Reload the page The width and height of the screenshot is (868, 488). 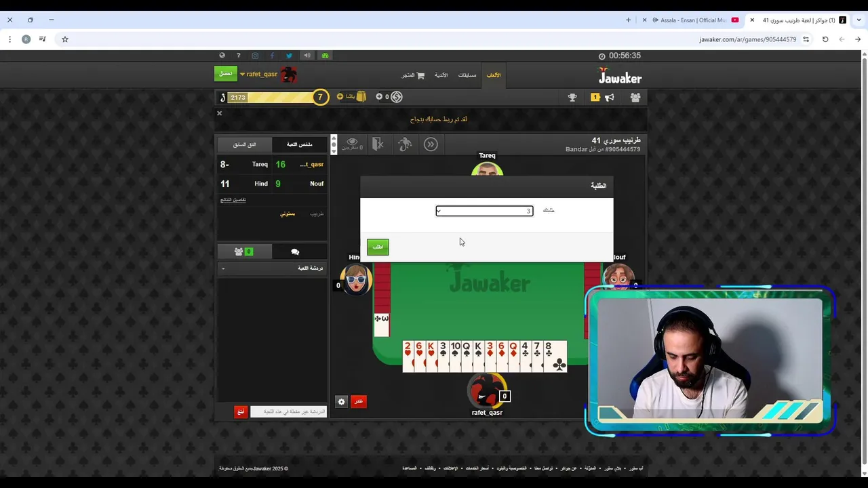tap(825, 39)
